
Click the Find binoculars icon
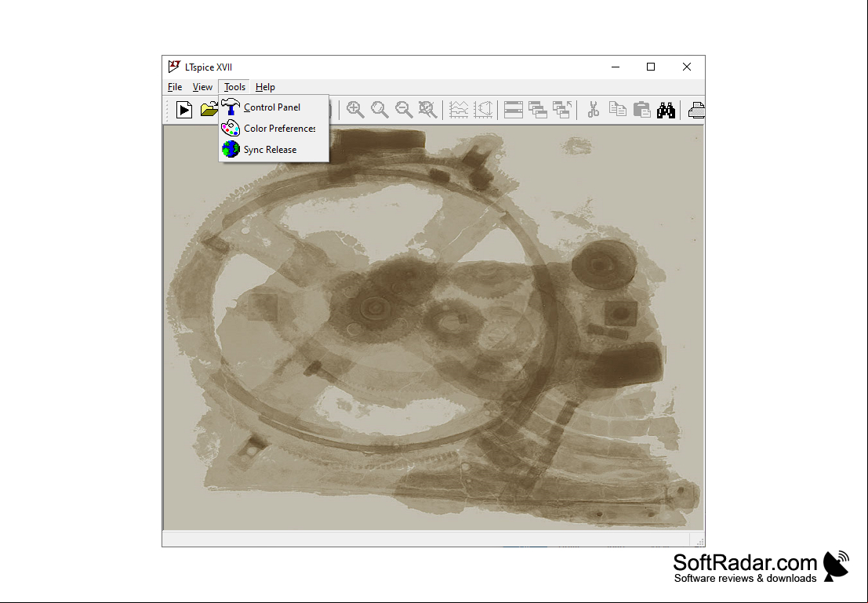click(x=666, y=110)
